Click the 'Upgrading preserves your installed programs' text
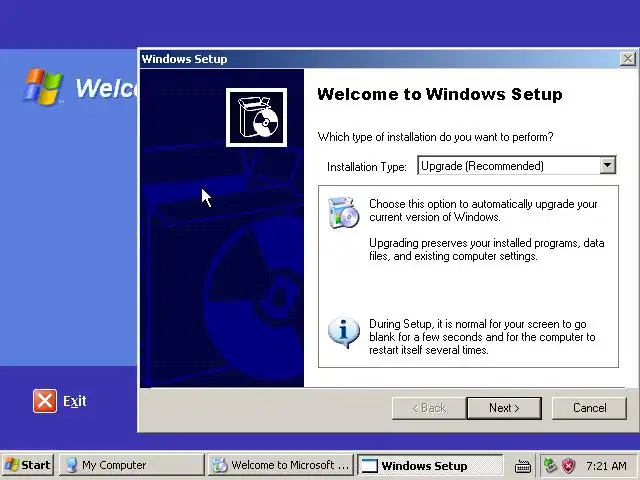 tap(487, 249)
